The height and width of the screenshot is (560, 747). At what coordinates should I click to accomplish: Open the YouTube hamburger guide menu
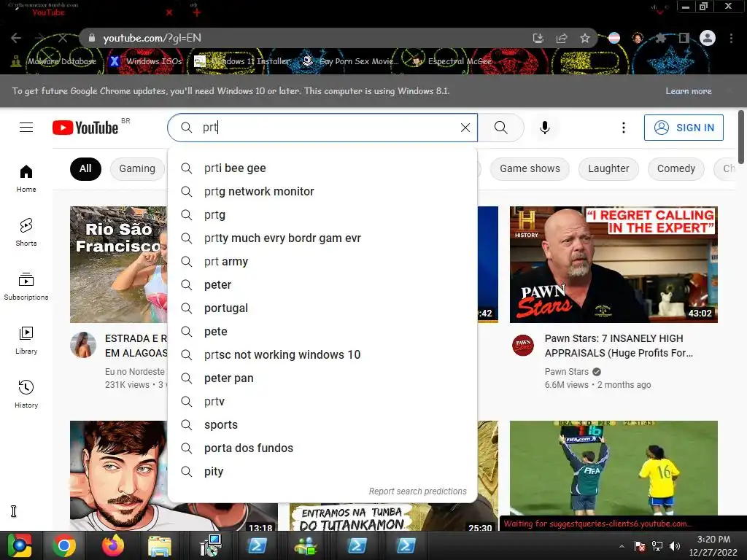pos(26,128)
